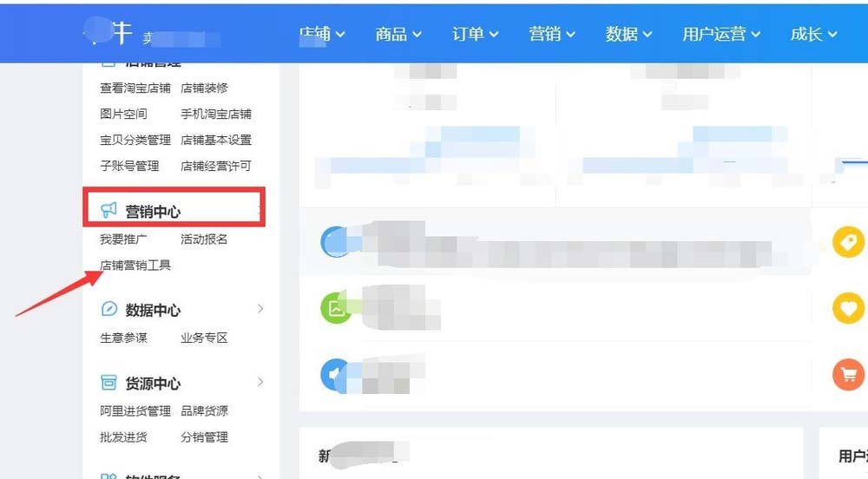Open the 订单 dropdown in top bar
868x479 pixels.
click(475, 35)
